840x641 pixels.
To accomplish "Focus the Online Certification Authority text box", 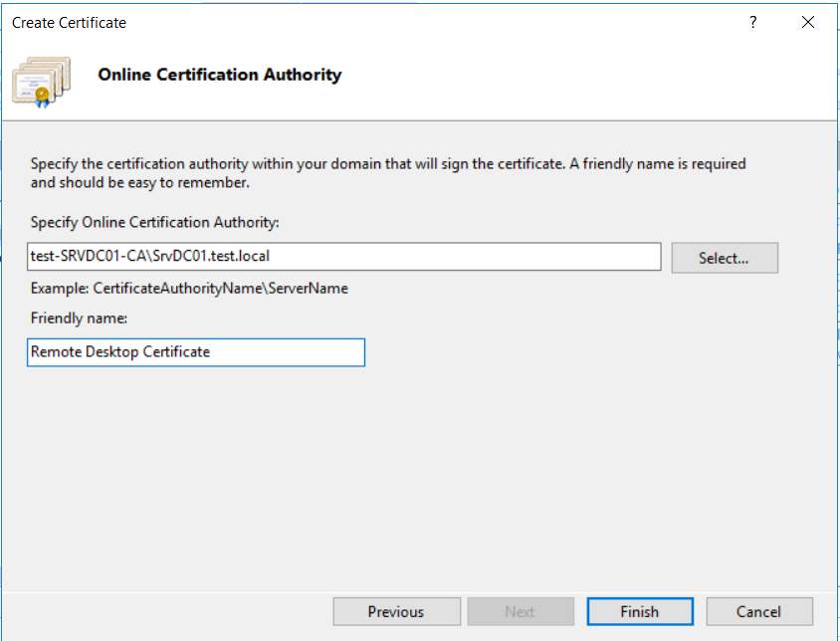I will pos(344,256).
